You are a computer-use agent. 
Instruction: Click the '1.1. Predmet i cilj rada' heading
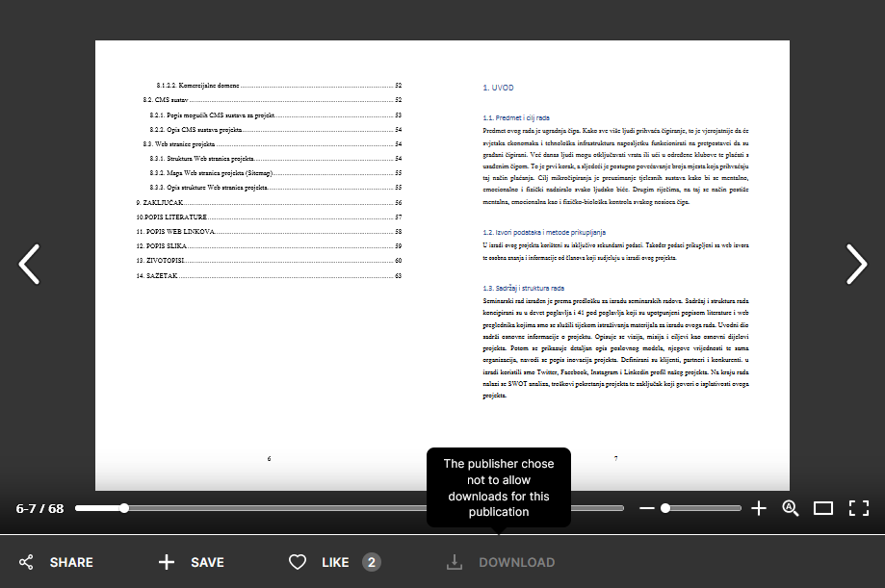tap(516, 118)
